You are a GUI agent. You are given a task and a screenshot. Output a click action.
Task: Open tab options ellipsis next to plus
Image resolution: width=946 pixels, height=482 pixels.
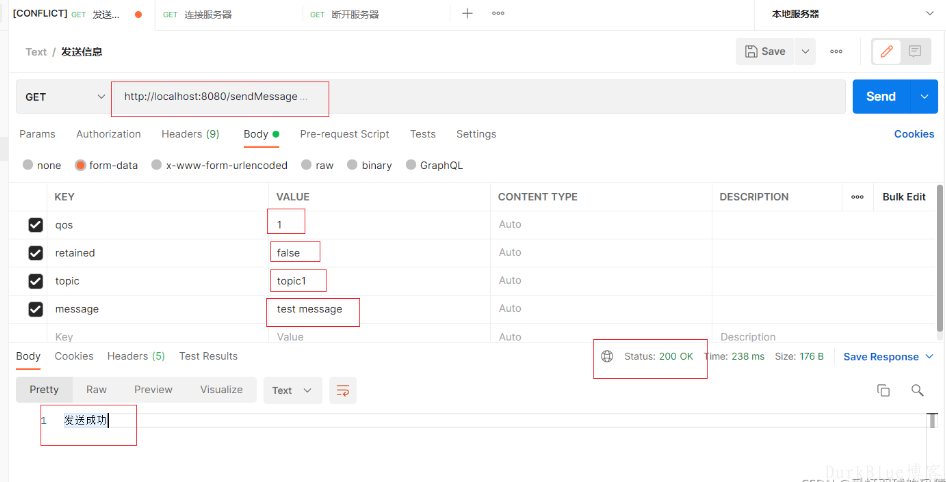point(498,13)
